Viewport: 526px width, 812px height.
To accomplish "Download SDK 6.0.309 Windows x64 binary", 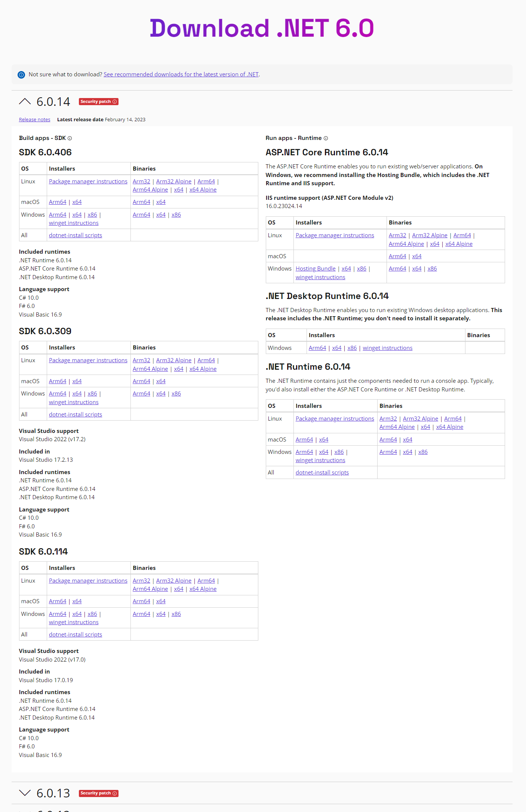I will pos(161,393).
